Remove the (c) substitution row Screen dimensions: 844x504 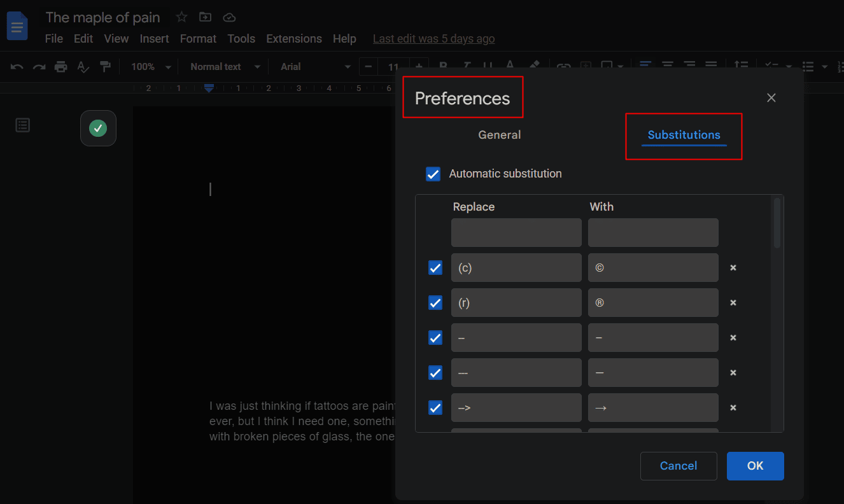click(x=733, y=268)
